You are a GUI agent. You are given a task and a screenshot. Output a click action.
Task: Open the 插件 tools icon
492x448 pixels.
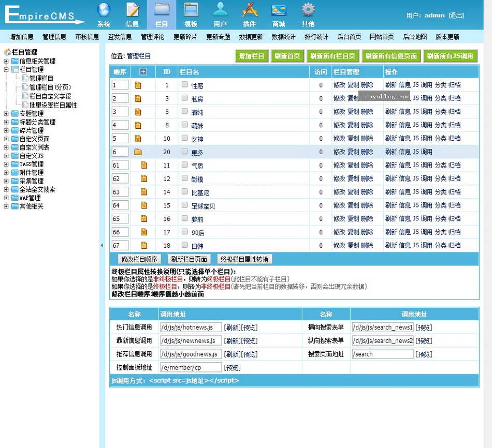(250, 10)
